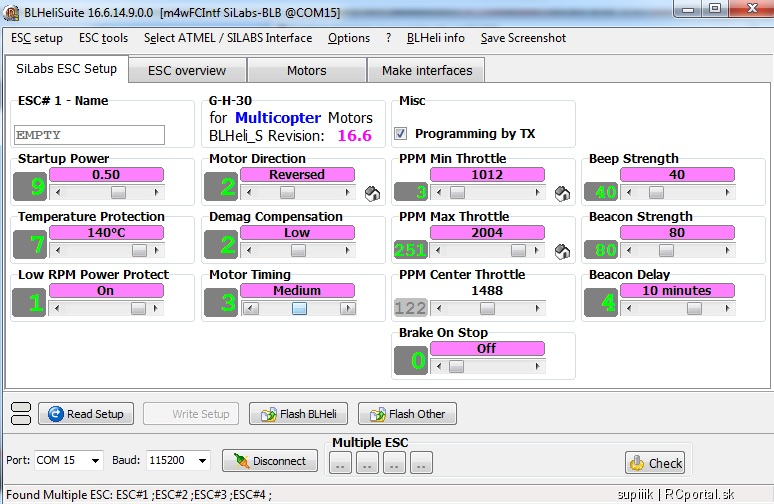This screenshot has width=774, height=504.
Task: Click the 10 minutes Beacon Delay value
Action: click(x=677, y=290)
